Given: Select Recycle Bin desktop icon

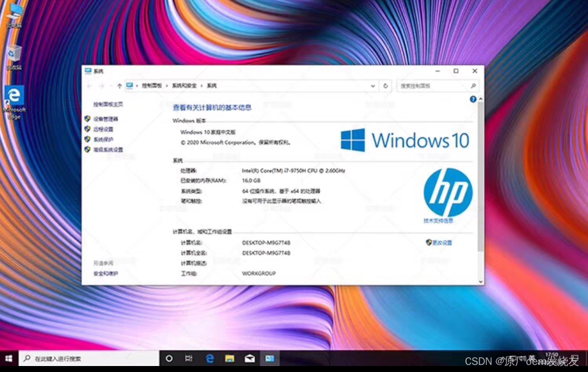Looking at the screenshot, I should (x=14, y=57).
